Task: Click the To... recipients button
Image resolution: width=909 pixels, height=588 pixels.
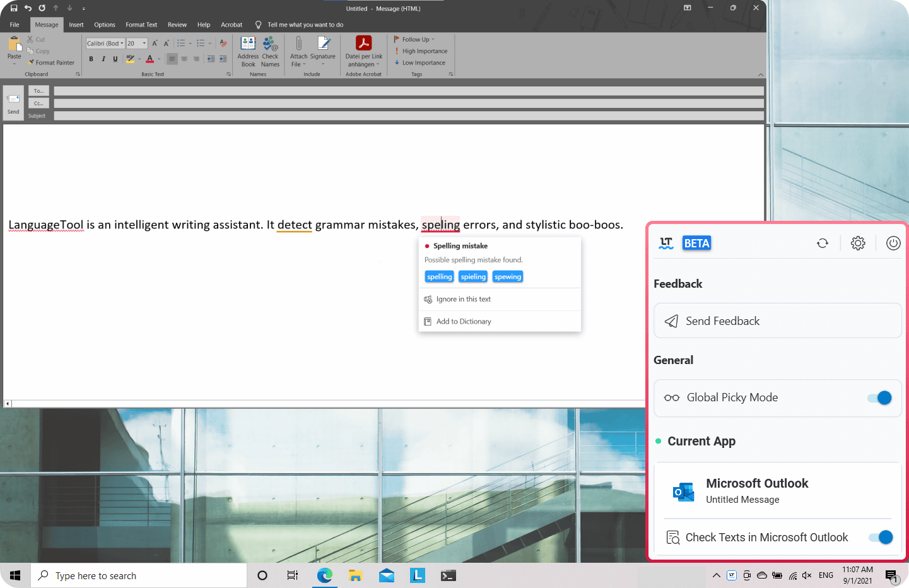Action: click(x=38, y=91)
